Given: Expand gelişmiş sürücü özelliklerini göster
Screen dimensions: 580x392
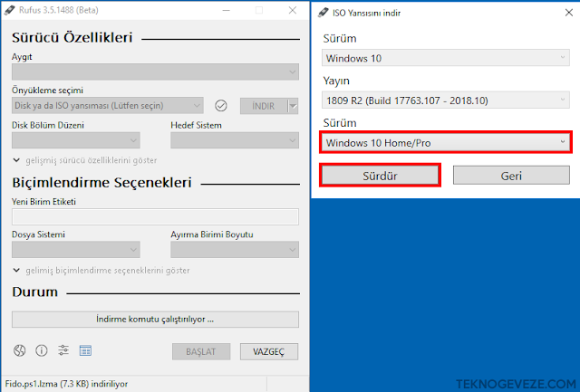Looking at the screenshot, I should tap(84, 160).
